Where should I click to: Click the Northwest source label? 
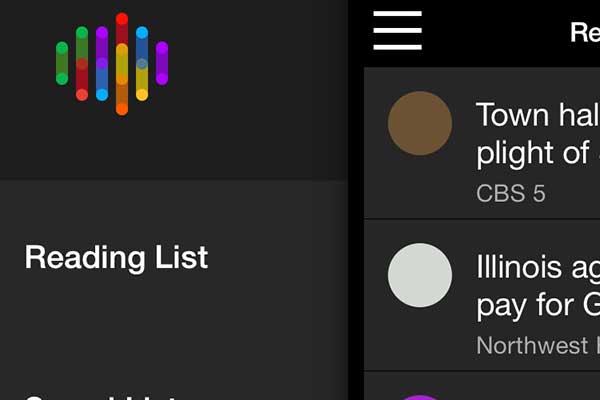coord(538,345)
